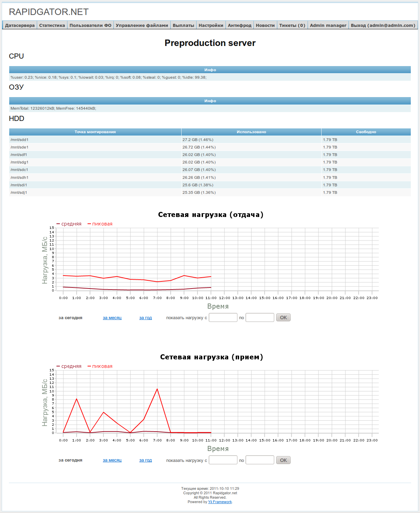Focus end date field under отдача chart
The height and width of the screenshot is (513, 420).
pyautogui.click(x=260, y=317)
